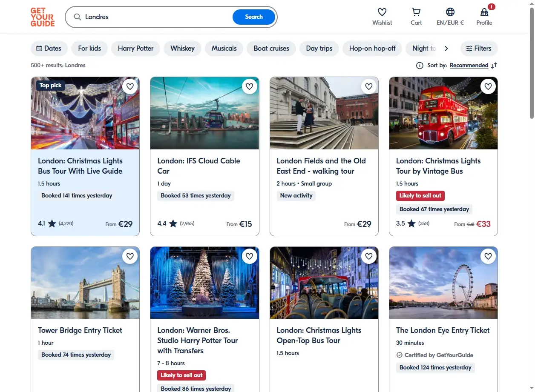The width and height of the screenshot is (535, 392).
Task: Open Christmas Lights Tour by Vintage Bus title
Action: pos(438,166)
